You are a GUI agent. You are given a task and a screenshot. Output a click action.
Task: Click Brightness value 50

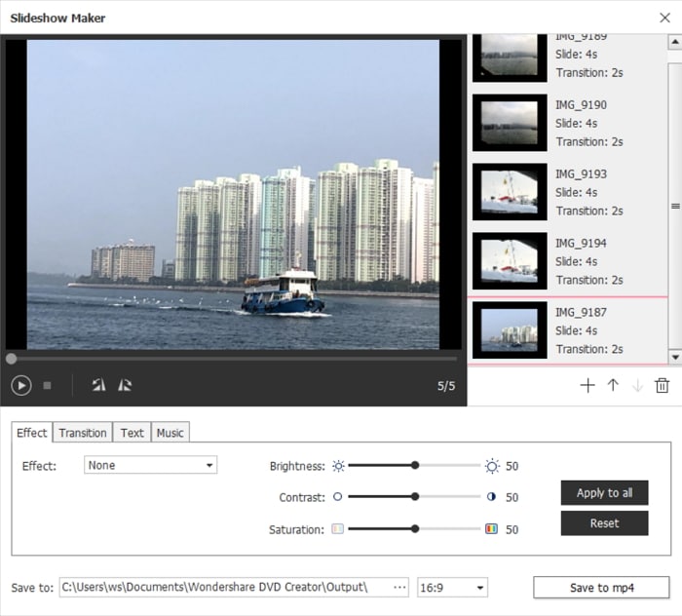511,466
